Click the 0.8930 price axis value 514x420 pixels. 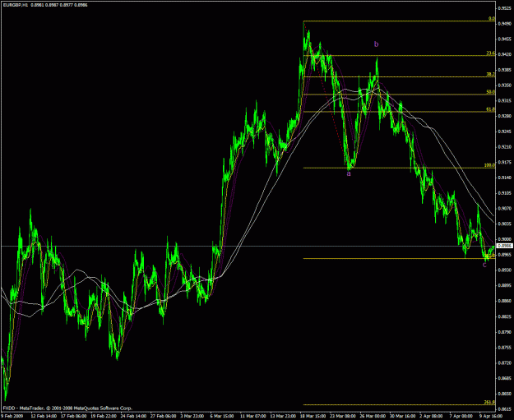coord(504,270)
